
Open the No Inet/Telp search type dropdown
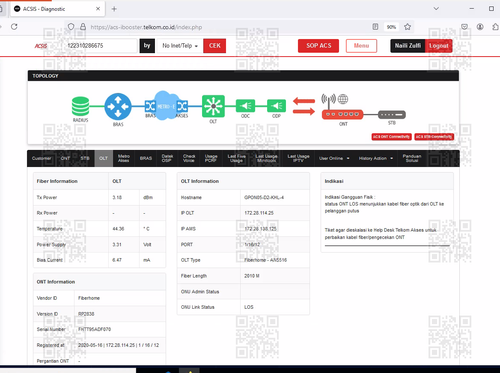pos(180,46)
